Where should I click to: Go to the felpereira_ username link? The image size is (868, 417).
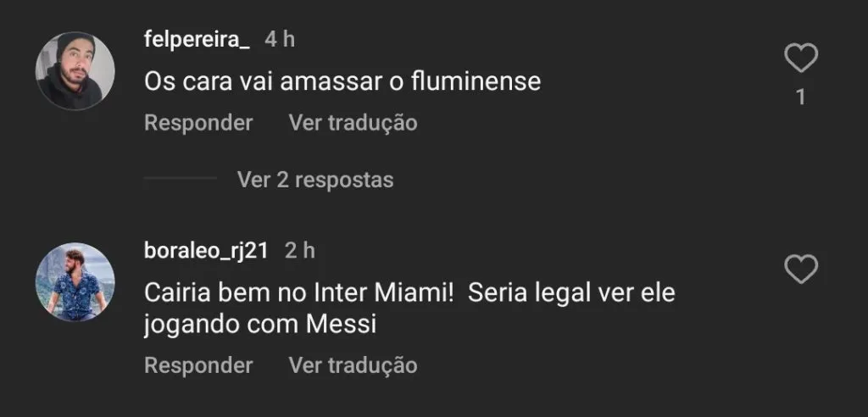197,39
